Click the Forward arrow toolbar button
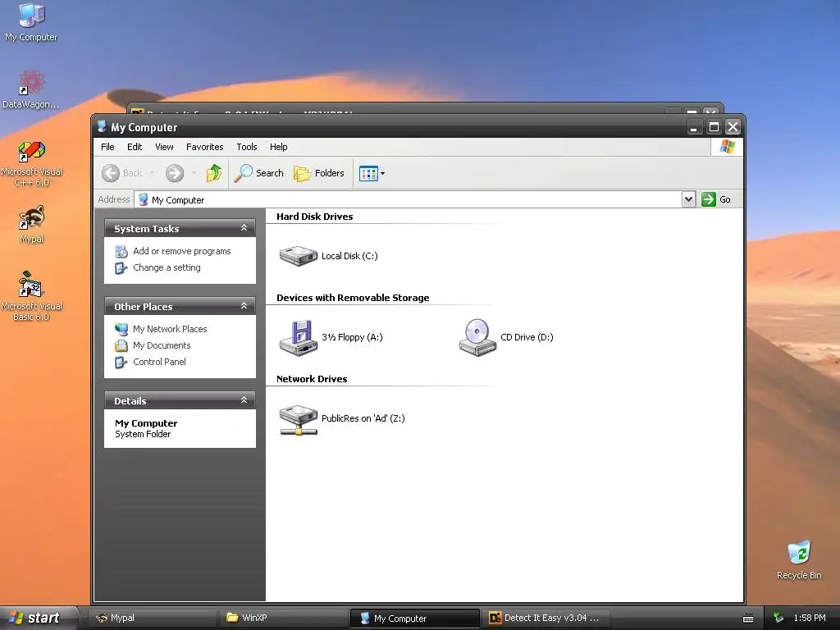This screenshot has width=840, height=630. [x=175, y=173]
